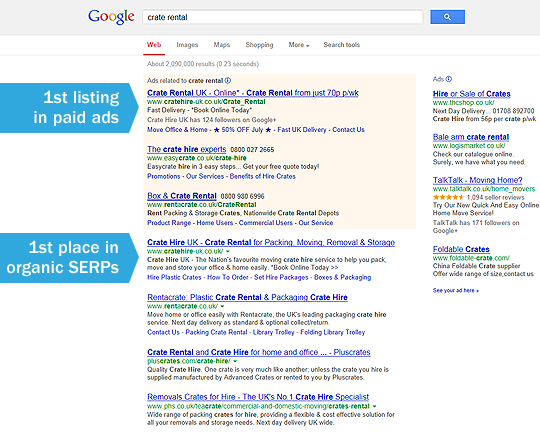Follow 'See your ad here' link
Screen dimensions: 540x433
pos(456,290)
